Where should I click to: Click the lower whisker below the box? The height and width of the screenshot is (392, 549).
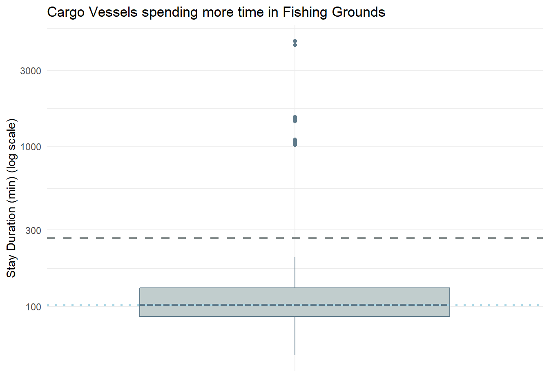click(295, 336)
